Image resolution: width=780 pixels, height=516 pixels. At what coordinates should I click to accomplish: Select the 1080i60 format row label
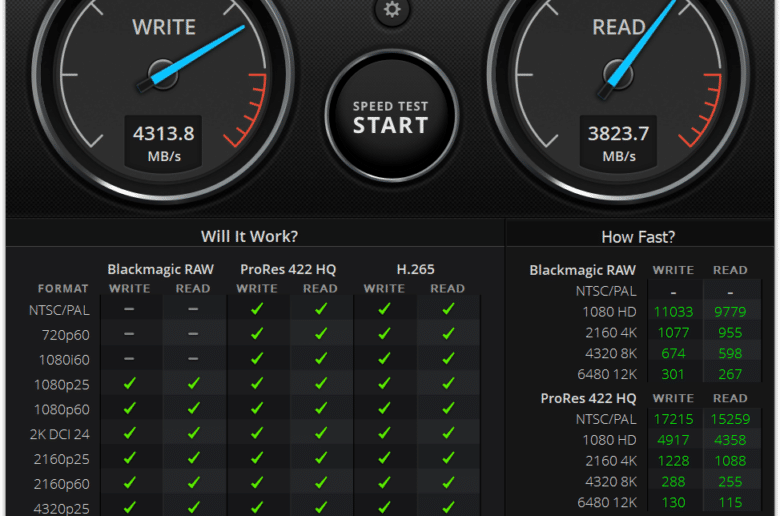[x=64, y=360]
